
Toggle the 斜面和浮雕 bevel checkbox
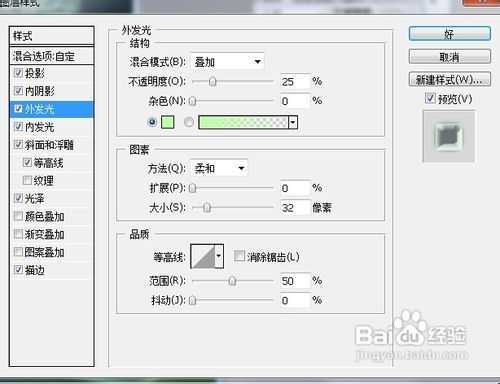[x=18, y=145]
